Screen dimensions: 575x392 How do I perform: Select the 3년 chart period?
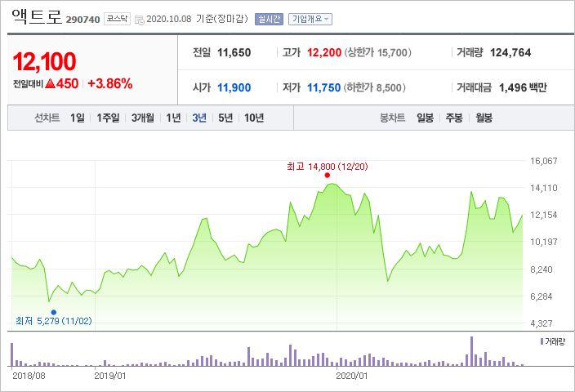199,118
